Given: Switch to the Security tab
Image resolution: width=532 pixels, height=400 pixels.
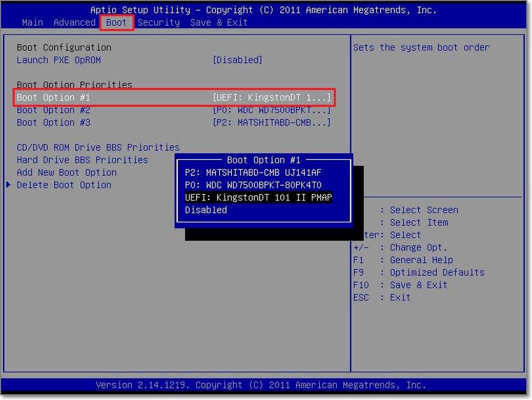Looking at the screenshot, I should click(159, 22).
